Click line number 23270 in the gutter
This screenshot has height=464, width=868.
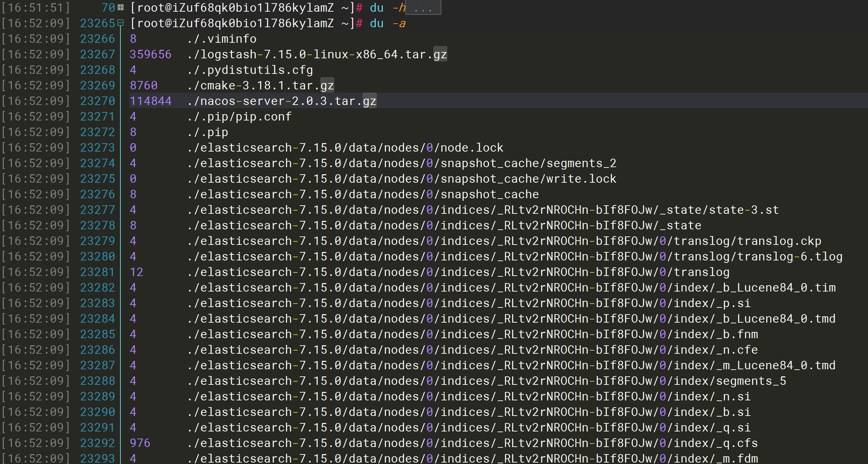click(97, 101)
